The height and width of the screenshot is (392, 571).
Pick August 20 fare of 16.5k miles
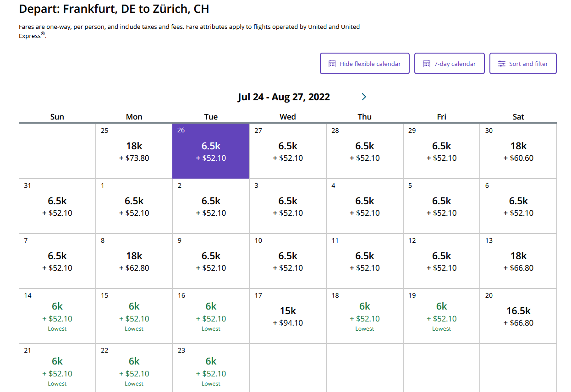click(x=518, y=316)
